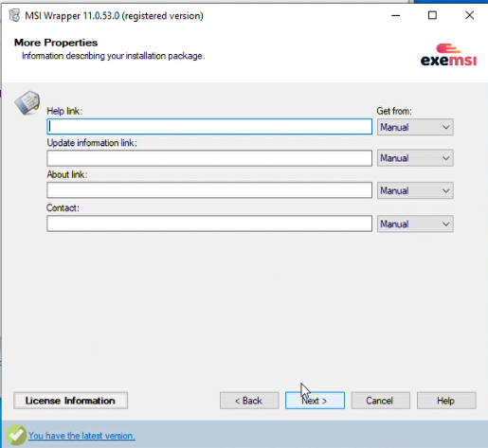Click the Update information link field
This screenshot has height=448, width=488.
coord(209,158)
